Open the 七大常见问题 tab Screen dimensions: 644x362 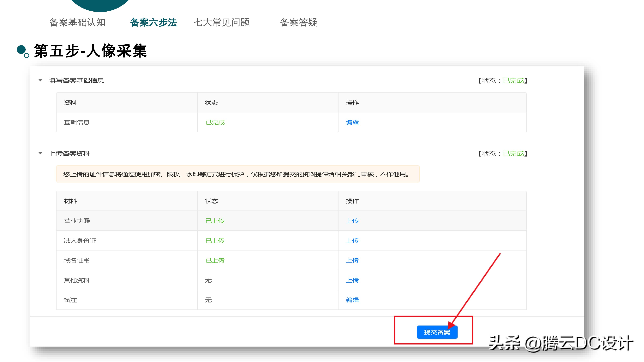[222, 23]
